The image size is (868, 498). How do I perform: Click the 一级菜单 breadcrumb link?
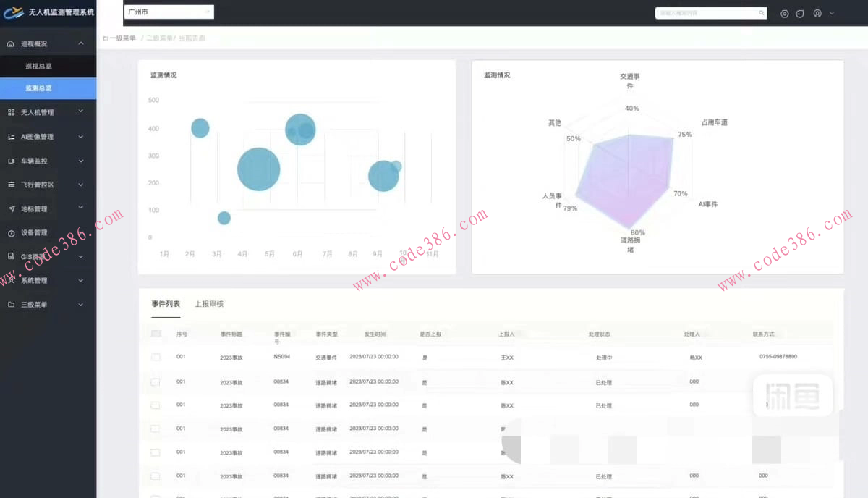122,38
